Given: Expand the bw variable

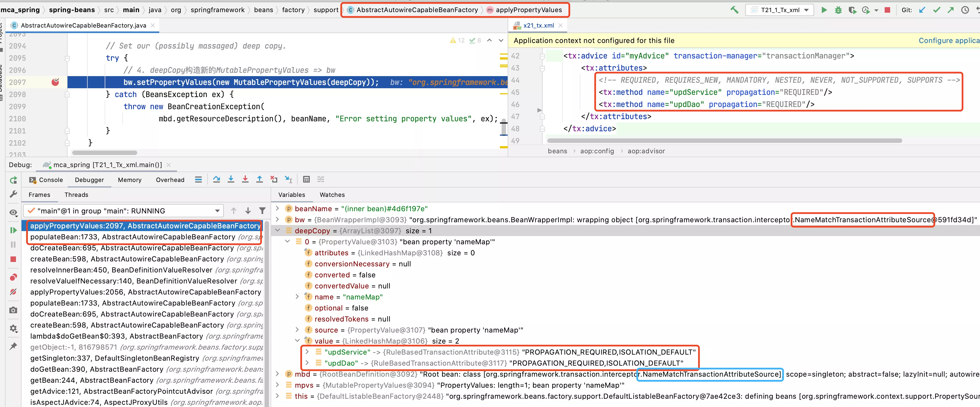Looking at the screenshot, I should [277, 219].
